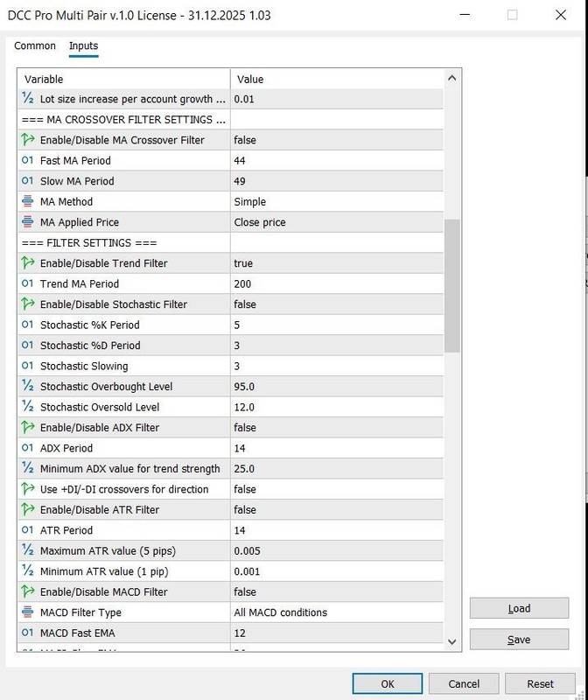Click the Trend MA Period integer icon
The image size is (588, 700).
coord(28,283)
